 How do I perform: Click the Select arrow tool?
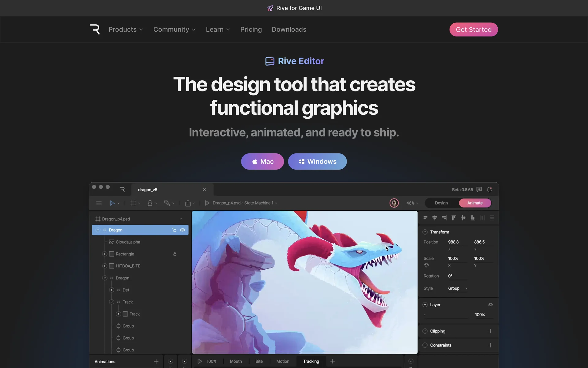(x=112, y=203)
